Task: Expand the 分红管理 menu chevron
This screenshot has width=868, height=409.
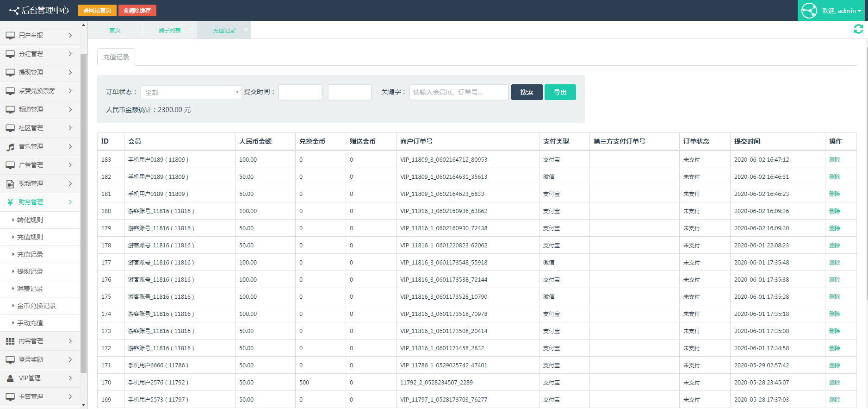Action: point(70,54)
